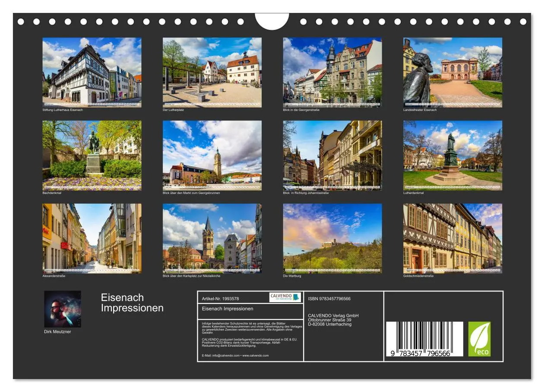The height and width of the screenshot is (392, 544).
Task: Expand the date row under Goldschmiedenstraße
Action: pos(452,269)
